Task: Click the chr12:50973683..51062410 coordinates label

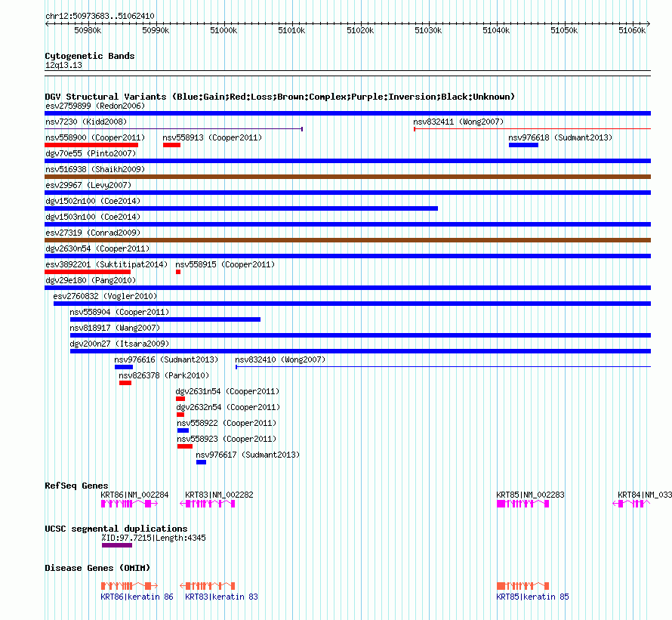Action: coord(100,16)
